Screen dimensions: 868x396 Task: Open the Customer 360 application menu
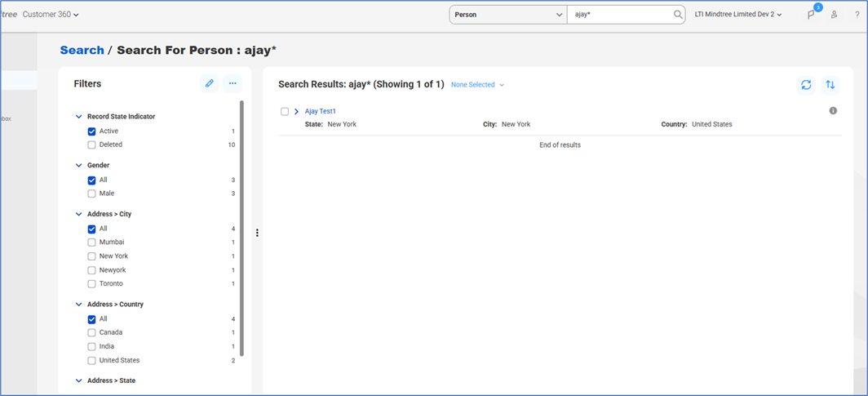click(x=51, y=15)
